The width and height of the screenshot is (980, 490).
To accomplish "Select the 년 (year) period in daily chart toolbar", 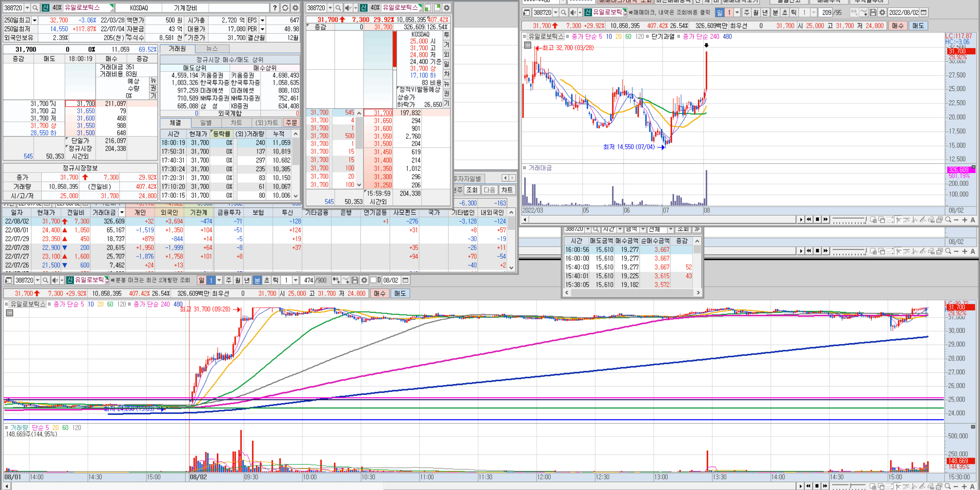I will [x=765, y=13].
